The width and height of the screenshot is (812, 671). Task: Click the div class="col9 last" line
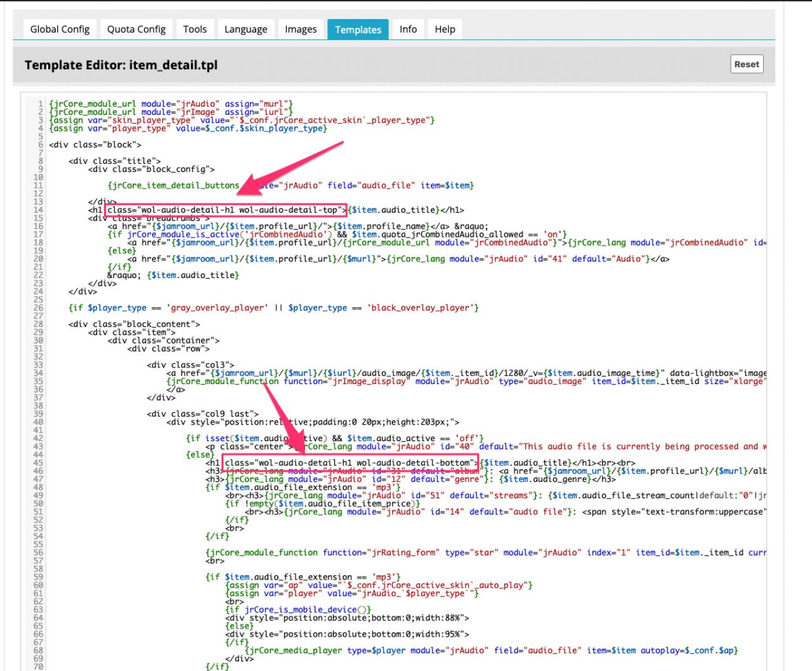[x=202, y=414]
